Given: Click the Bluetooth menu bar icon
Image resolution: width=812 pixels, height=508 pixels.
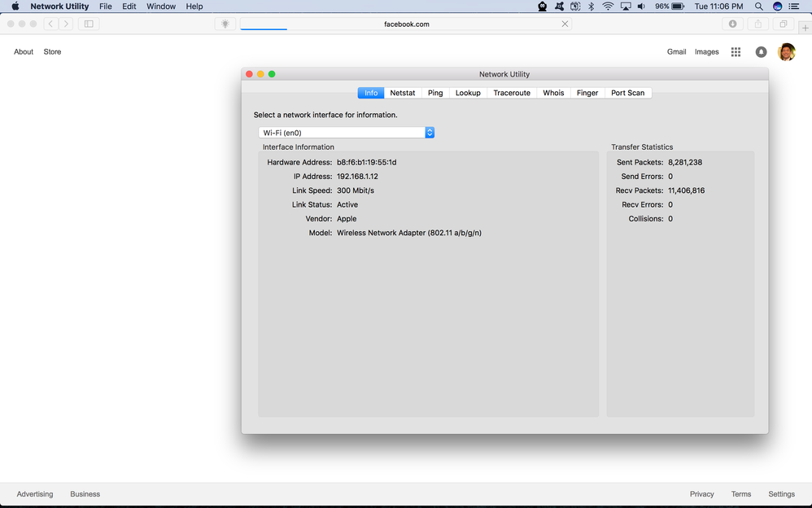Looking at the screenshot, I should point(592,7).
